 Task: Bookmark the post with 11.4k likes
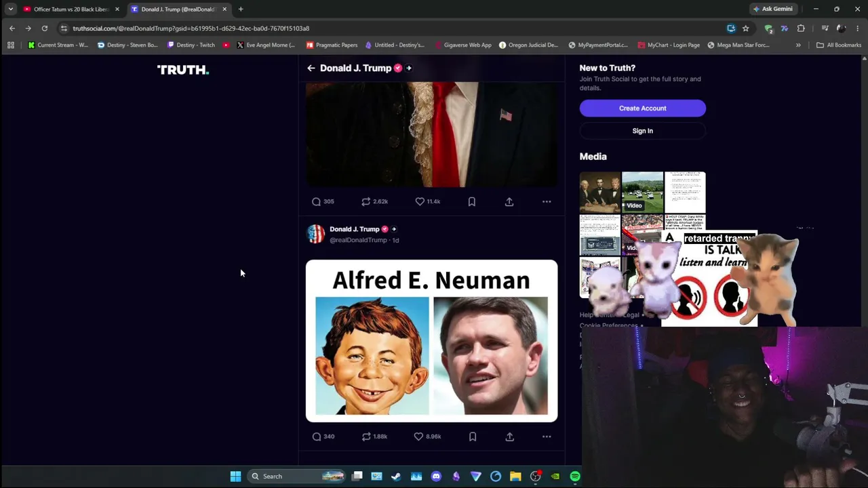pos(472,201)
